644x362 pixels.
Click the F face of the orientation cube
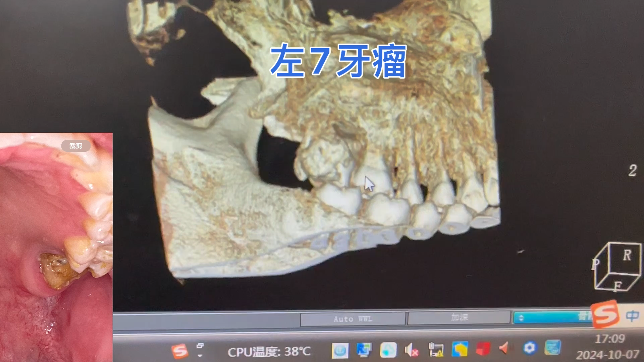tap(618, 286)
